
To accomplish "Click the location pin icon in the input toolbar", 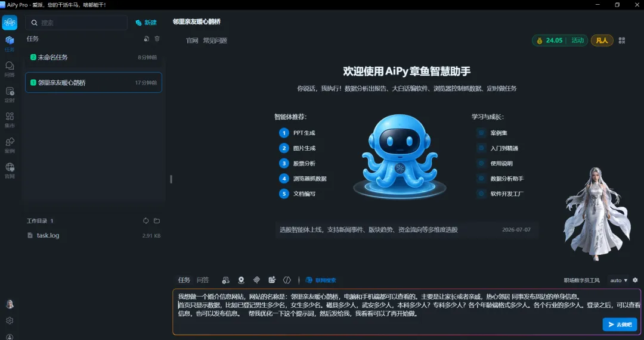I will coord(241,280).
